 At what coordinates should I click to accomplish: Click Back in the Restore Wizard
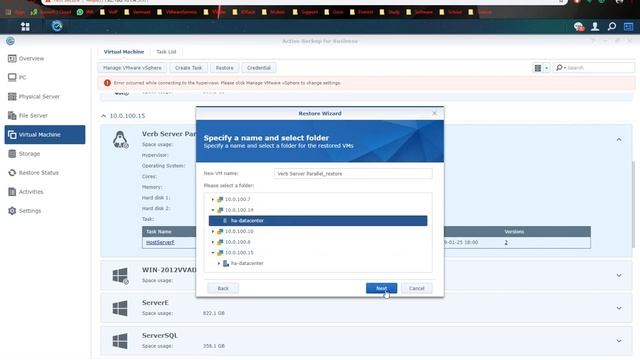tap(223, 288)
